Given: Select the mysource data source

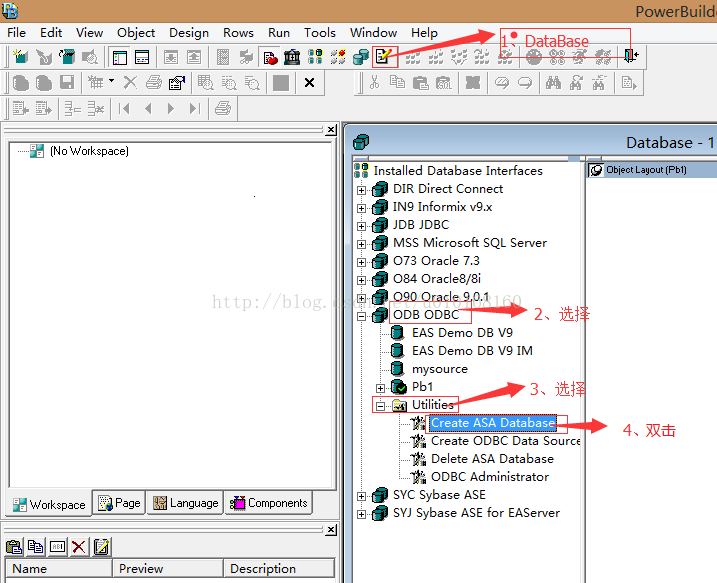Looking at the screenshot, I should [x=440, y=369].
